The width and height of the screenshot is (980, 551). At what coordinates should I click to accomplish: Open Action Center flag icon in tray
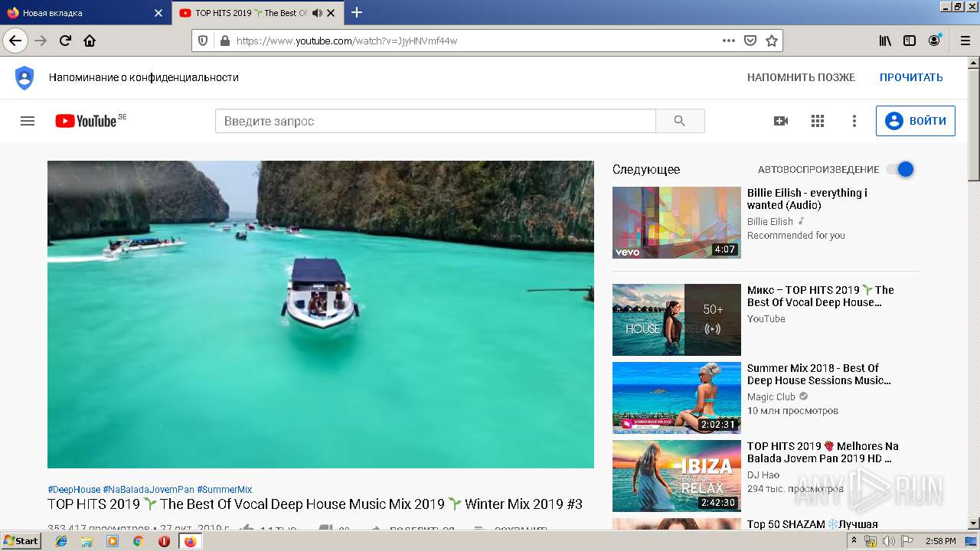(x=906, y=541)
